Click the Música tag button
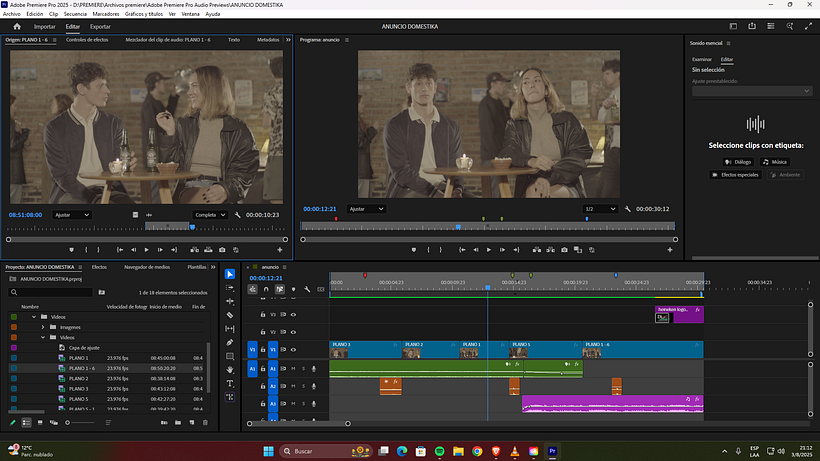The height and width of the screenshot is (461, 820). (775, 162)
